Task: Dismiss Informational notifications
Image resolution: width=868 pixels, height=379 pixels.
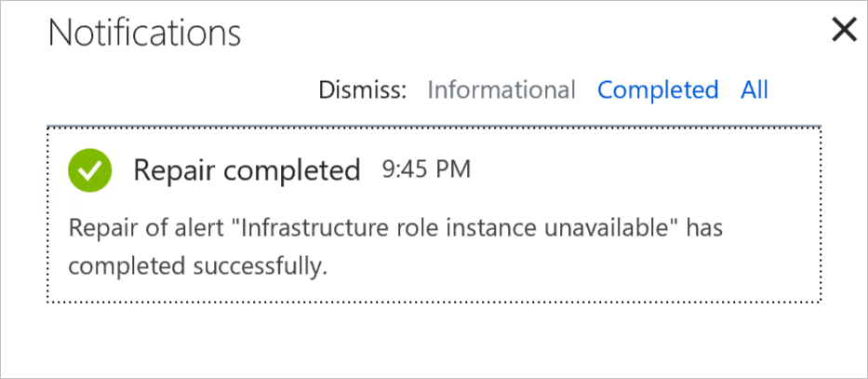Action: (501, 90)
